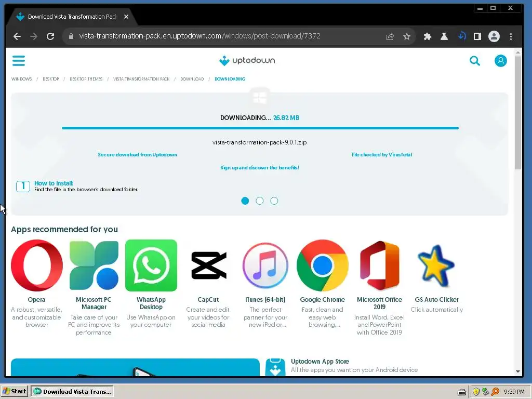Go to DESKTOP THEMES breadcrumb
The height and width of the screenshot is (399, 532).
click(86, 79)
